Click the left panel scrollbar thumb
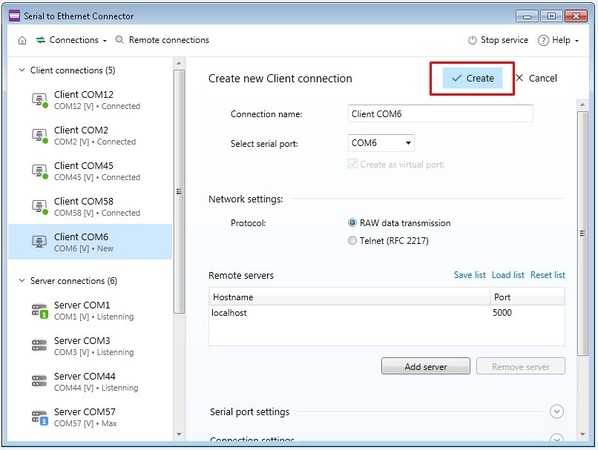The height and width of the screenshot is (450, 598). [179, 191]
